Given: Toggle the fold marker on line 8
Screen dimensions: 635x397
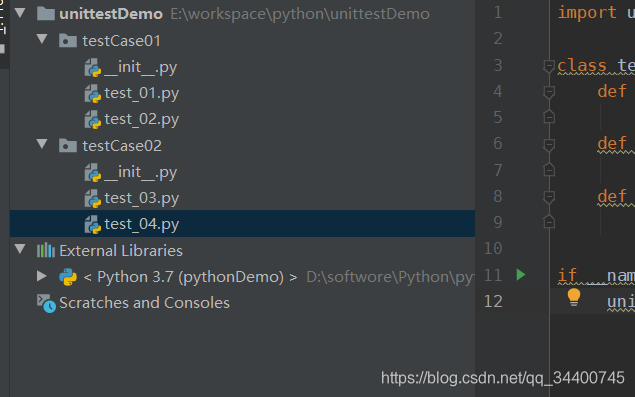Looking at the screenshot, I should click(x=549, y=197).
